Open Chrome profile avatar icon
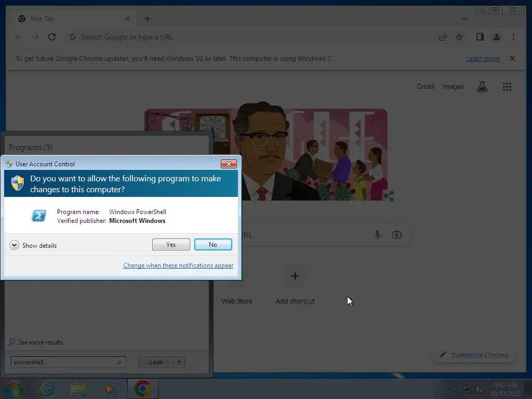Image resolution: width=532 pixels, height=399 pixels. (496, 37)
